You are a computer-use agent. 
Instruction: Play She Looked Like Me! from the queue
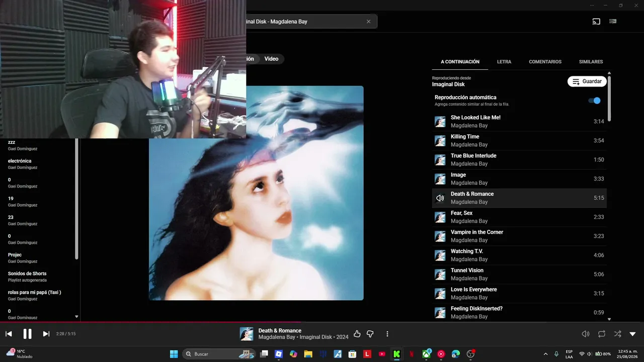tap(519, 122)
